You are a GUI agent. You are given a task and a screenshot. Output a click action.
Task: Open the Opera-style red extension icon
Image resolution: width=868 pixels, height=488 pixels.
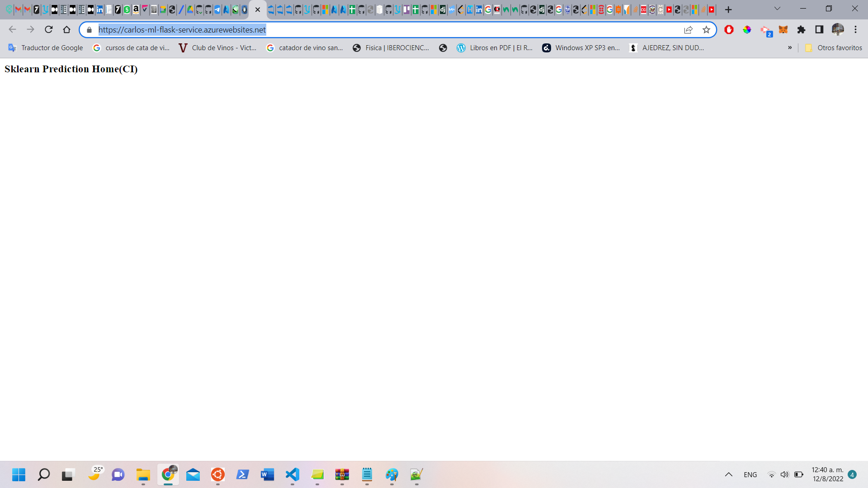tap(729, 30)
